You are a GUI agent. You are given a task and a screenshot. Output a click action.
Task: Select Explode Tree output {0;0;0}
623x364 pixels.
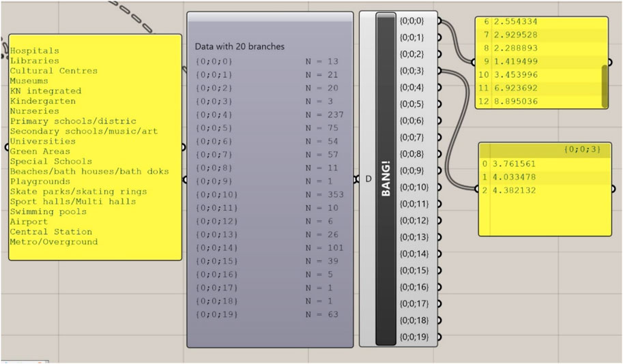pos(412,20)
